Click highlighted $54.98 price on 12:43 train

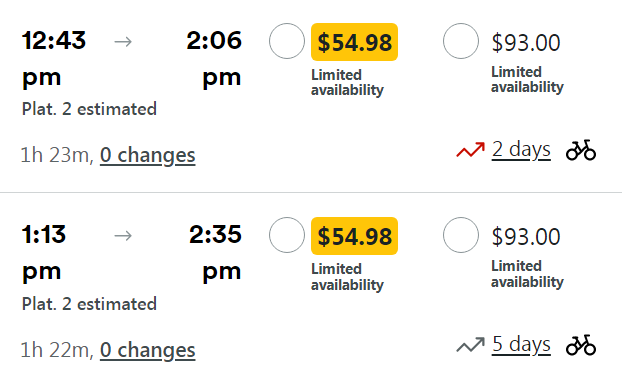pos(354,42)
